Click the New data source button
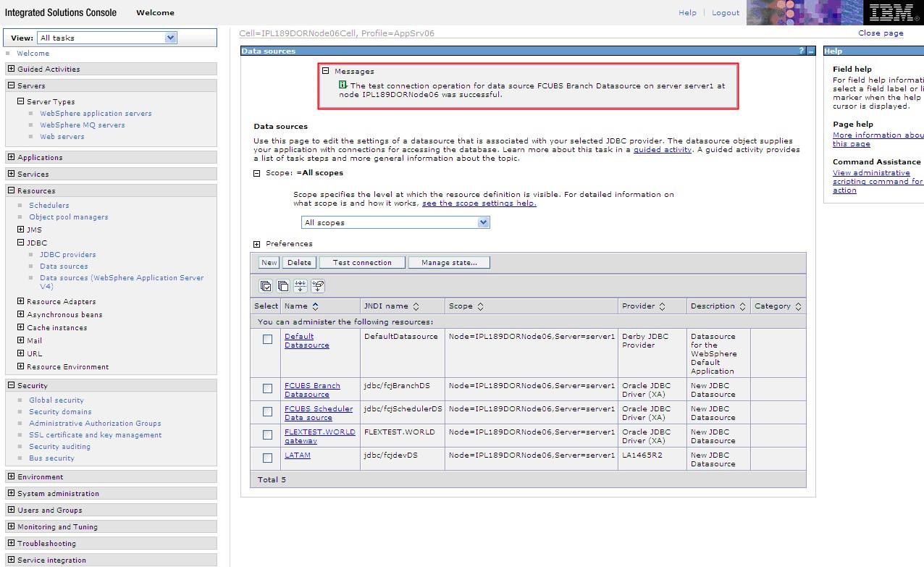Screen dimensions: 924x567 (x=269, y=263)
